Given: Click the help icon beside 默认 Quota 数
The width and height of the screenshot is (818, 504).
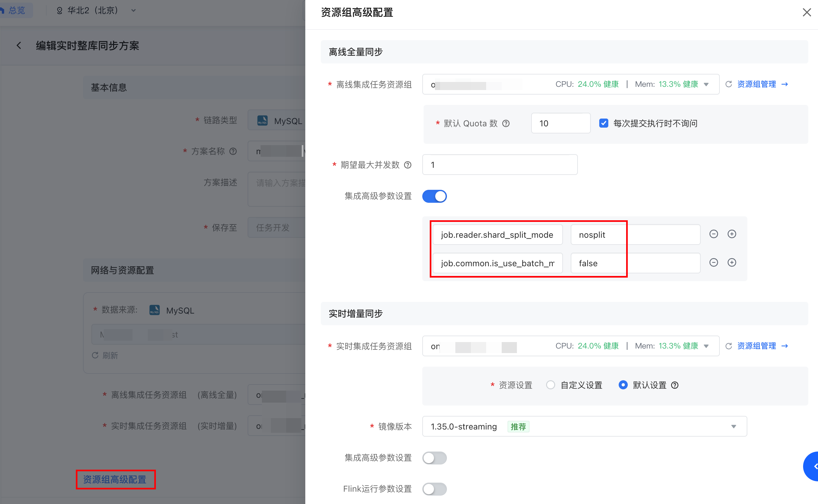Looking at the screenshot, I should pos(506,124).
